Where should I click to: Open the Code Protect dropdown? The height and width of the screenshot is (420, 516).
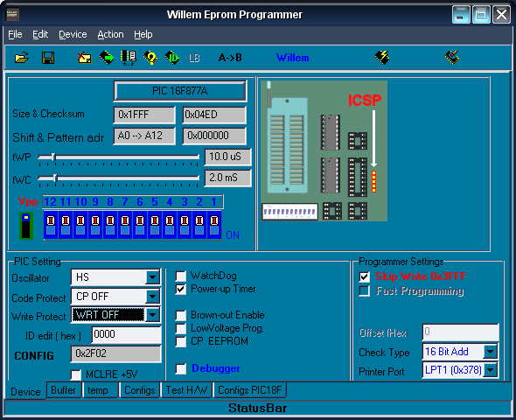[x=153, y=297]
